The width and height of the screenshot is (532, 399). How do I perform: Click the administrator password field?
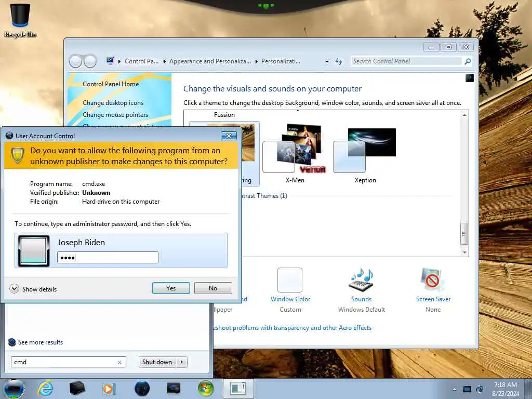click(108, 258)
